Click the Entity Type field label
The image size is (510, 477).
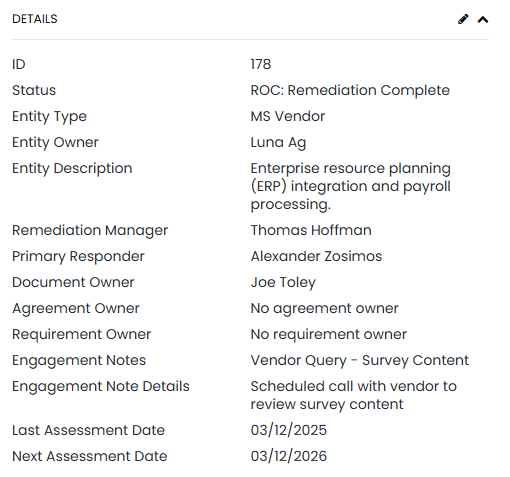pos(49,116)
